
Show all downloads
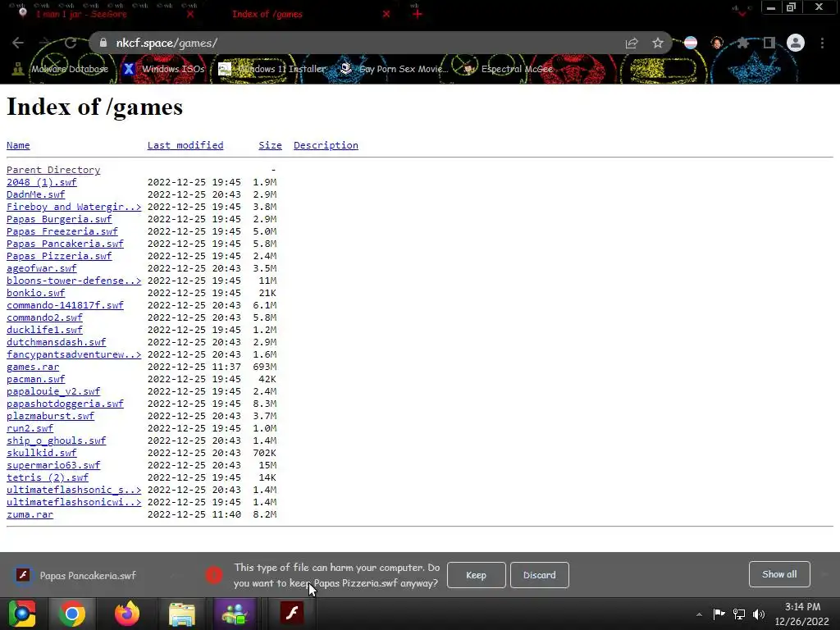779,574
